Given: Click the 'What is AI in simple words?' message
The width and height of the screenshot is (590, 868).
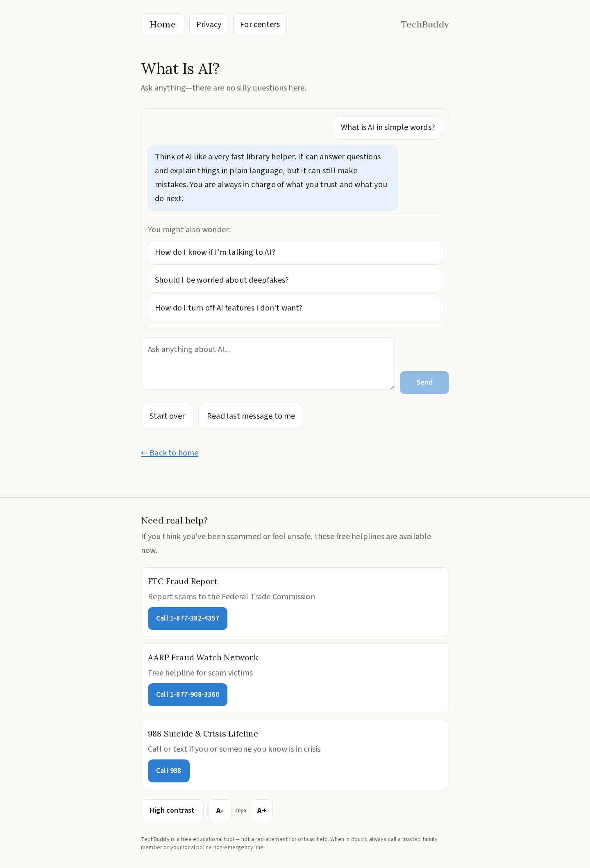Looking at the screenshot, I should [388, 127].
